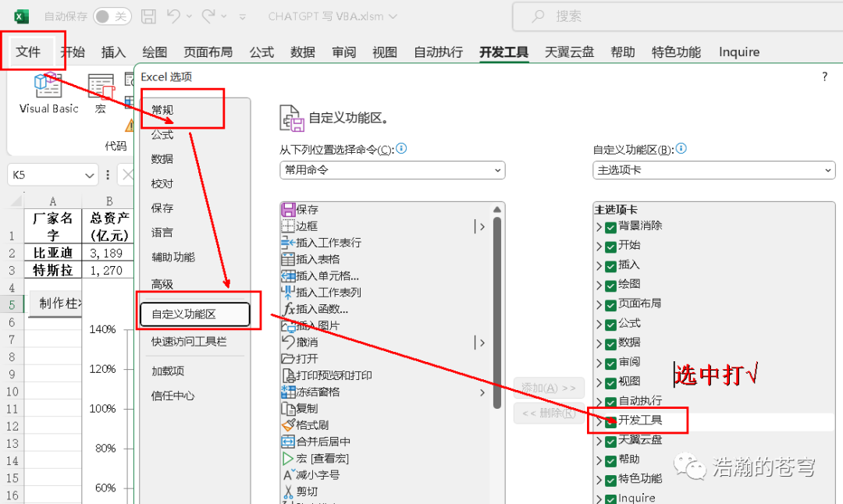The height and width of the screenshot is (504, 843).
Task: Open the file name dropdown in title bar
Action: (393, 16)
